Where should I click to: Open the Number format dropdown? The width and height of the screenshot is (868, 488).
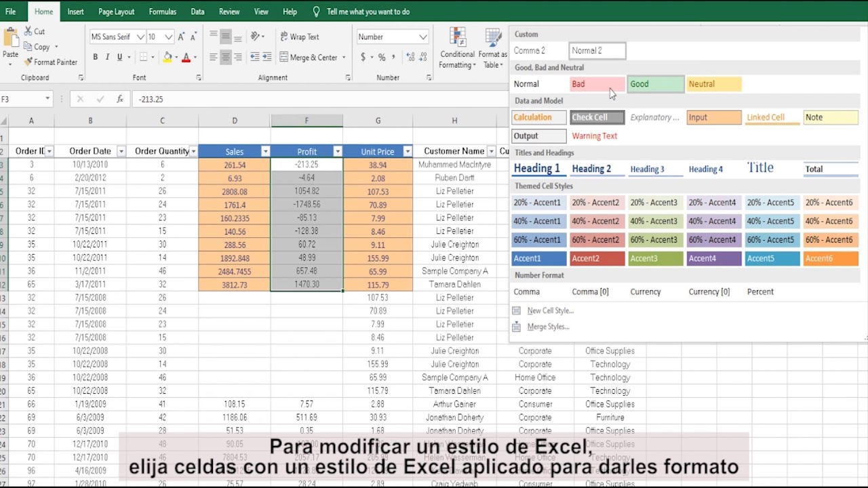(x=422, y=37)
